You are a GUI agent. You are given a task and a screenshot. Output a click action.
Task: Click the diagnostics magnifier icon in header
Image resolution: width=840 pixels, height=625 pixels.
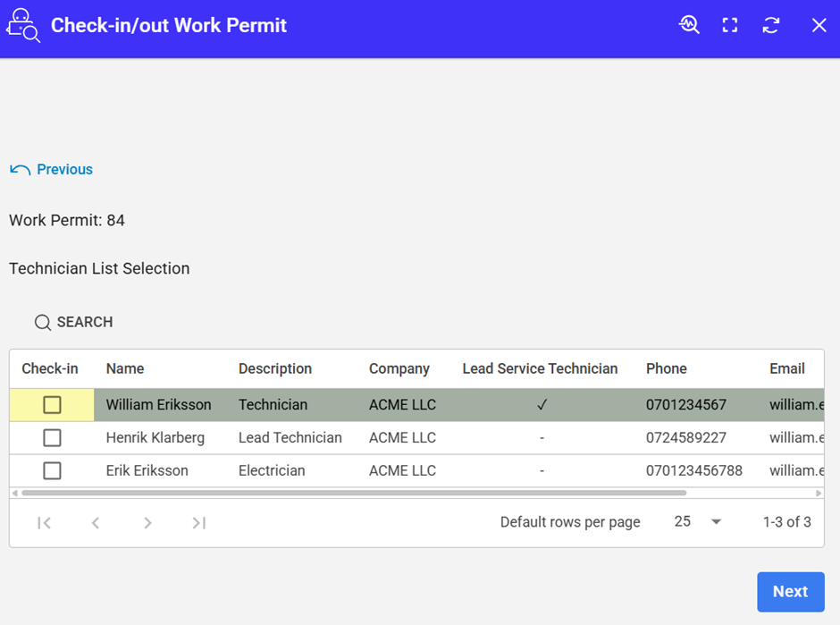tap(689, 25)
